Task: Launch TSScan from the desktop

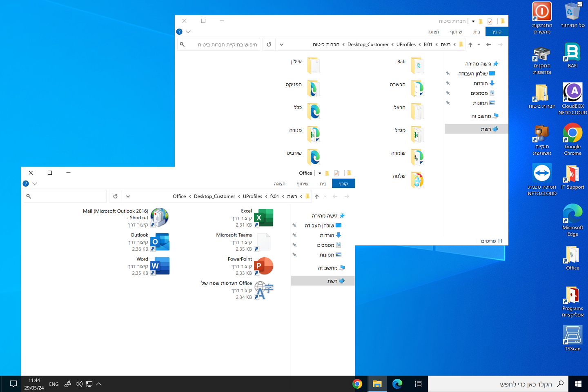Action: 572,338
